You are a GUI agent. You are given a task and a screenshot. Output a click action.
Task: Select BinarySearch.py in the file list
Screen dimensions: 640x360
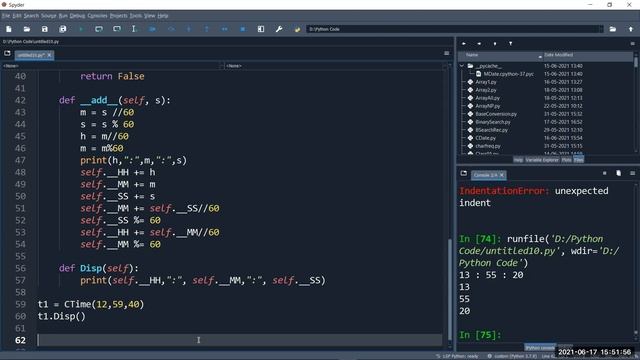[493, 122]
